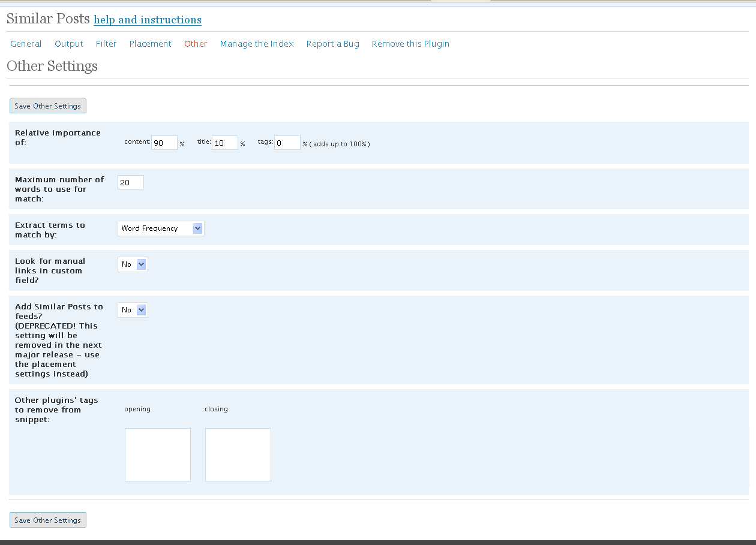Viewport: 756px width, 545px height.
Task: Click the closing tags text area
Action: 238,454
